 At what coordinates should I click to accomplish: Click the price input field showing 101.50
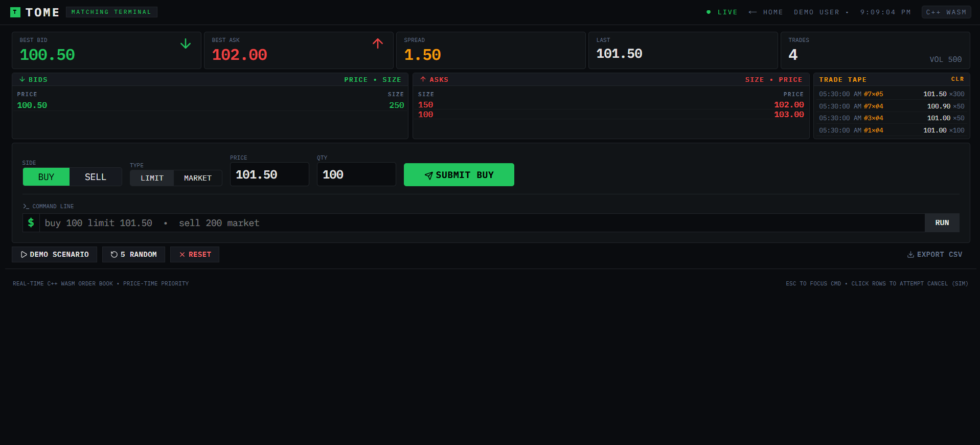(x=269, y=174)
